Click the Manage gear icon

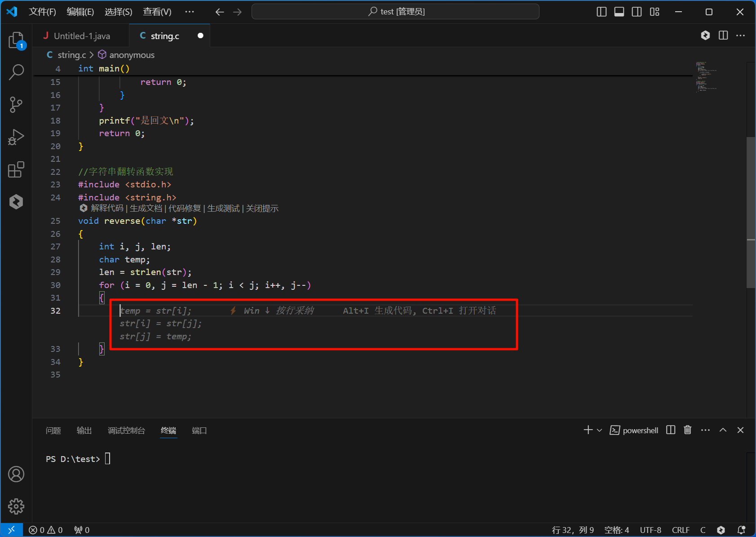16,506
